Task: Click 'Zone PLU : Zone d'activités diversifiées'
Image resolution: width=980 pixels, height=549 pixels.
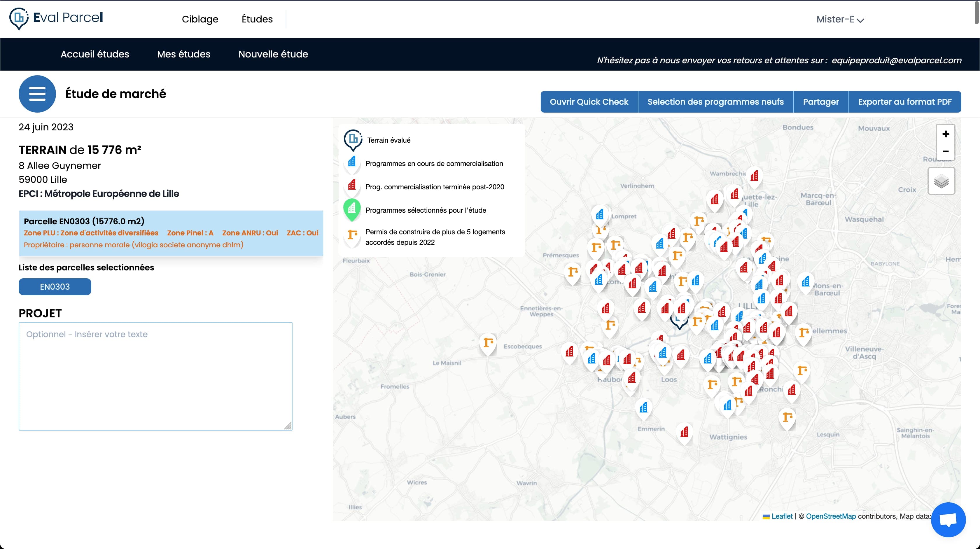Action: click(91, 233)
